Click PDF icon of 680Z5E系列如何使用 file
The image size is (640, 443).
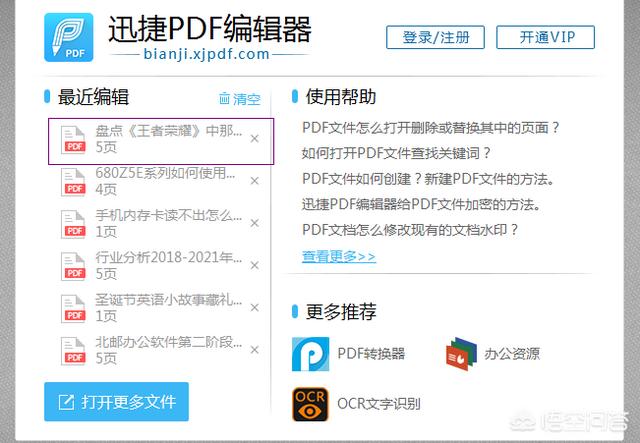73,182
